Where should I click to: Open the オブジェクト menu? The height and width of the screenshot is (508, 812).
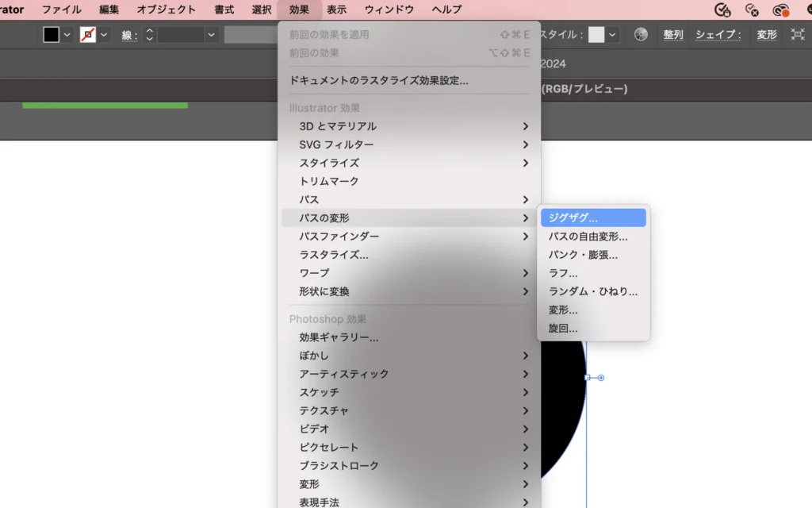pyautogui.click(x=166, y=10)
